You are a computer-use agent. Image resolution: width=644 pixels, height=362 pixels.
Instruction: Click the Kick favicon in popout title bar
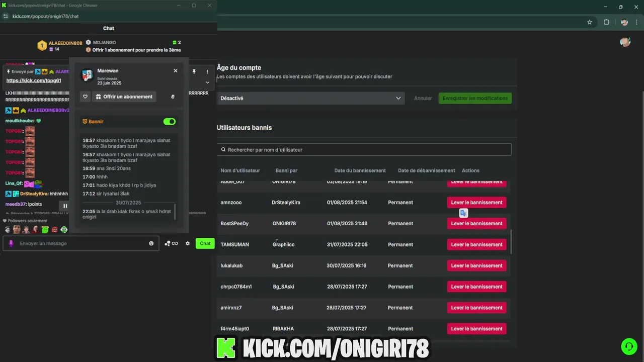click(x=4, y=5)
